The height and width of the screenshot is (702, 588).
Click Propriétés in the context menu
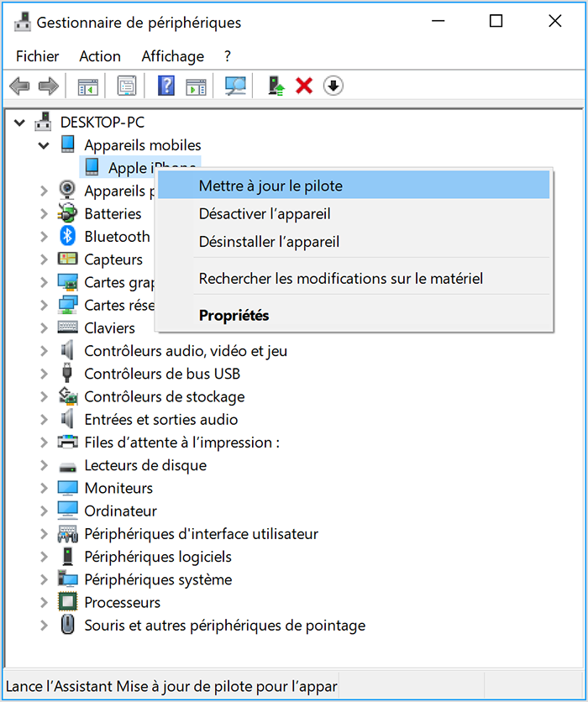234,316
